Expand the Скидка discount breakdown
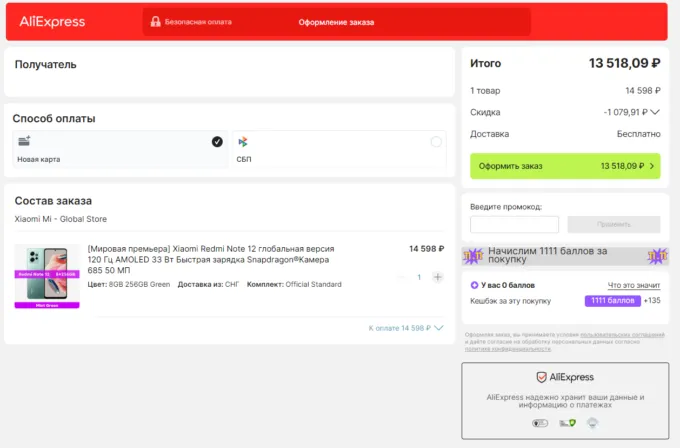Image resolution: width=680 pixels, height=448 pixels. tap(656, 112)
